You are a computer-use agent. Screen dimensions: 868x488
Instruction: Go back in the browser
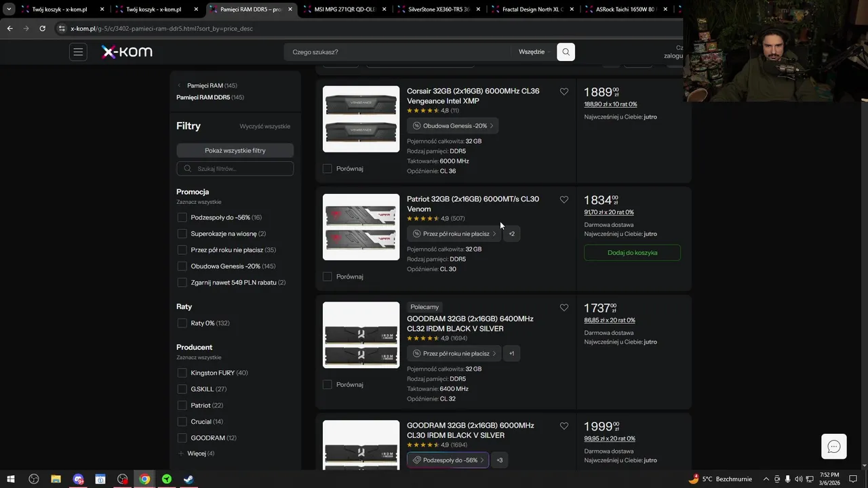[9, 28]
